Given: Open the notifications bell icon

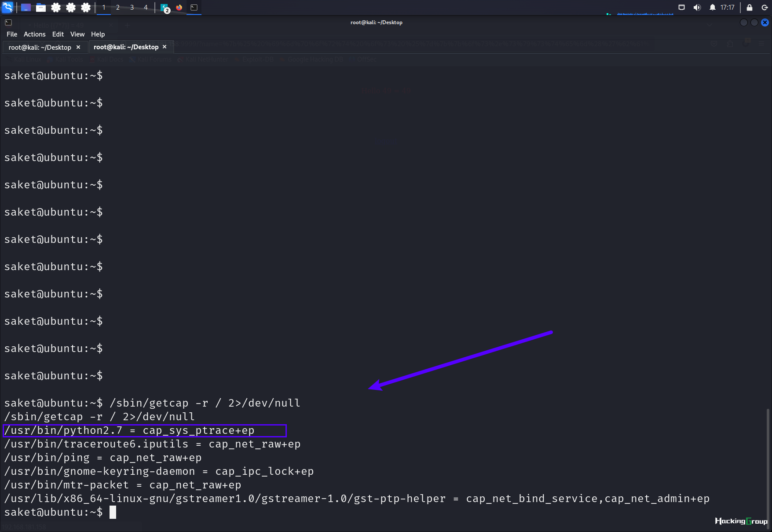Looking at the screenshot, I should pos(713,7).
